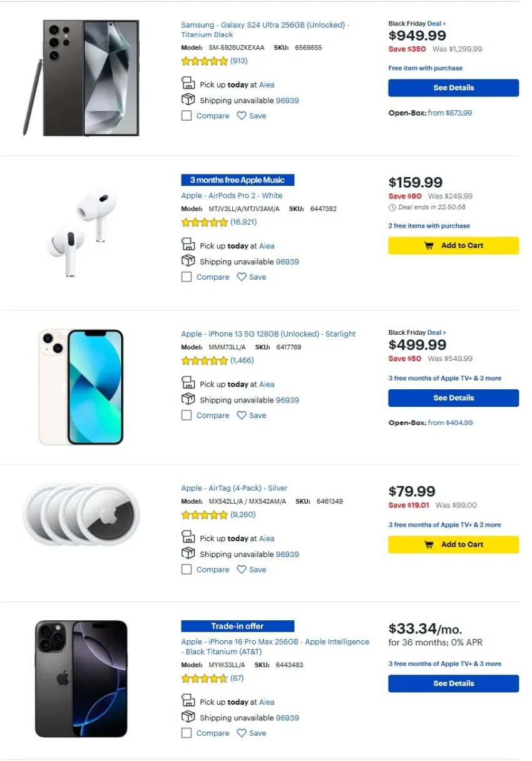Save AirTag 4-Pack using the heart icon
This screenshot has width=532, height=761.
[x=242, y=569]
